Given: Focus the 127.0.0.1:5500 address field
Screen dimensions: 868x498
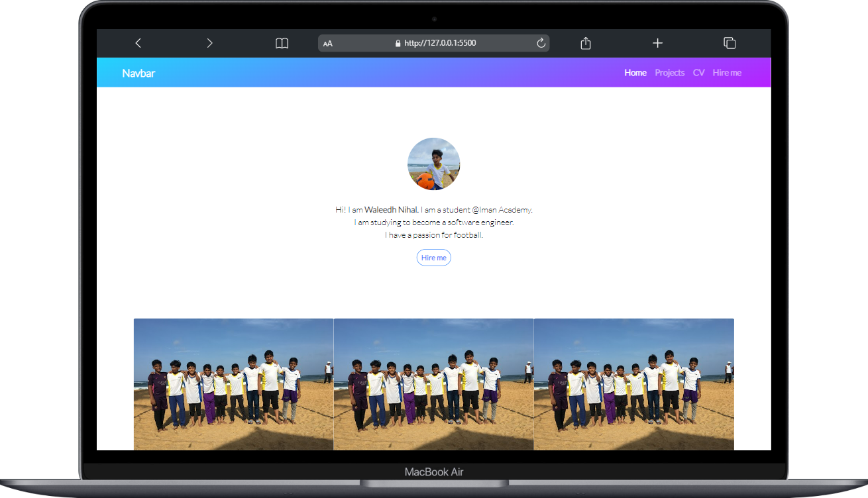Looking at the screenshot, I should point(440,43).
